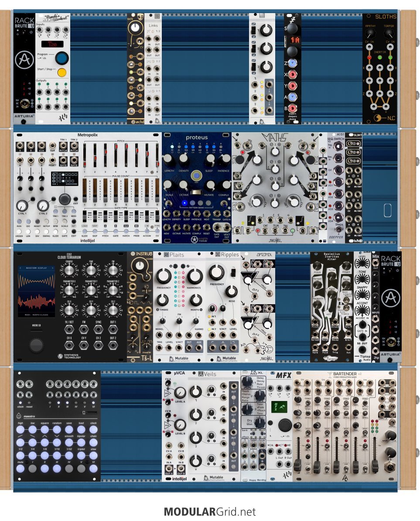Click the MATHS module title
420x521 pixels.
click(x=274, y=137)
